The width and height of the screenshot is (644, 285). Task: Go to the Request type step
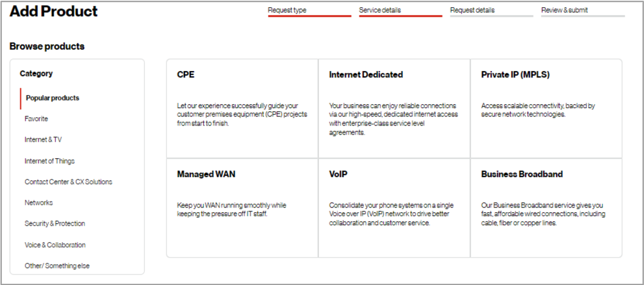click(x=287, y=10)
